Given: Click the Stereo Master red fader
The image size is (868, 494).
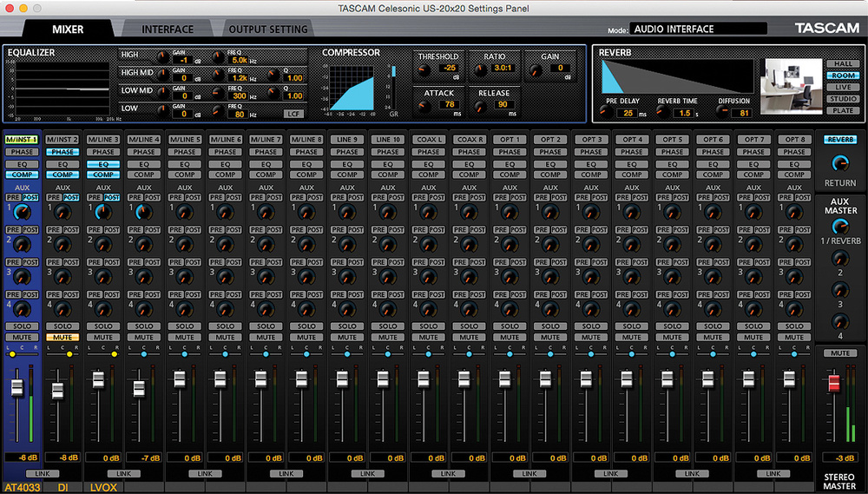Looking at the screenshot, I should click(x=835, y=383).
